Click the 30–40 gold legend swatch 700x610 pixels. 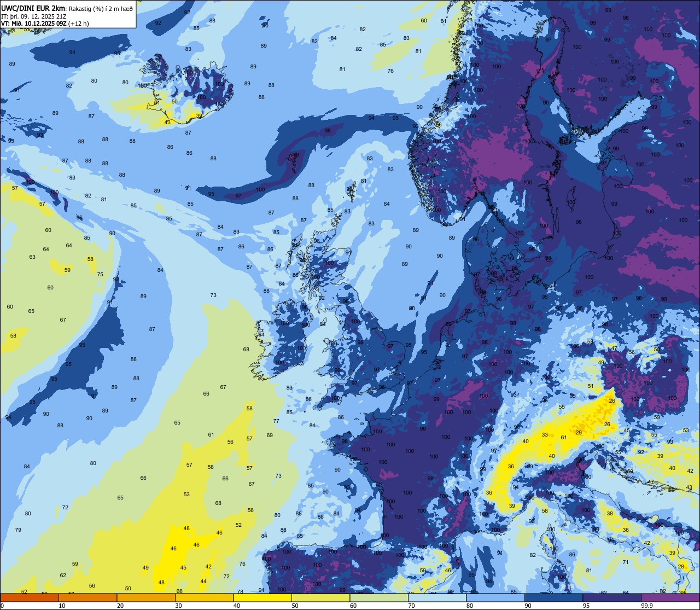[x=204, y=597]
